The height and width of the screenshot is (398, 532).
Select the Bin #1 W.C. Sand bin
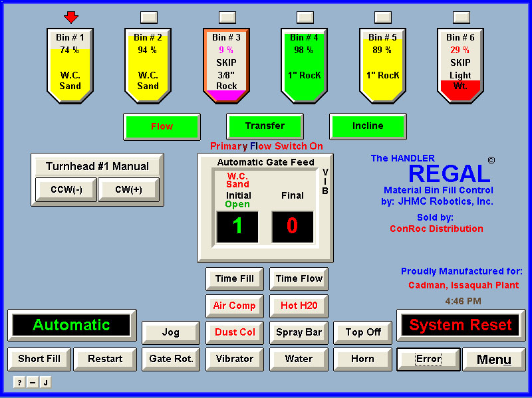click(70, 65)
